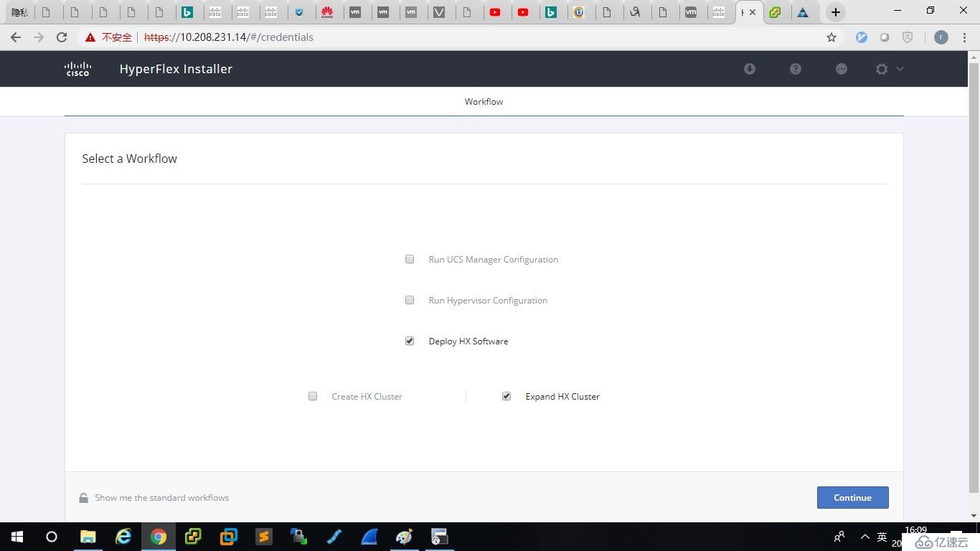Click the page scrollbar down arrow
Screen dimensions: 980x551
click(x=974, y=516)
